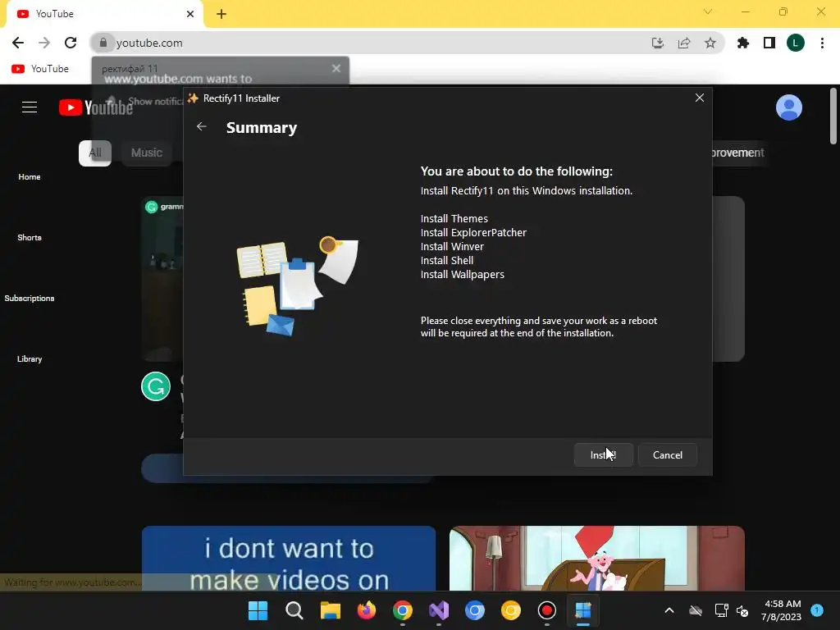
Task: Open the blue Chromium icon on taskbar
Action: click(x=475, y=610)
